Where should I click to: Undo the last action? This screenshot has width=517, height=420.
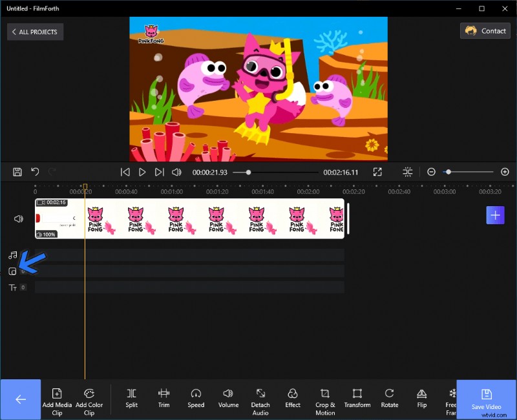click(x=35, y=171)
